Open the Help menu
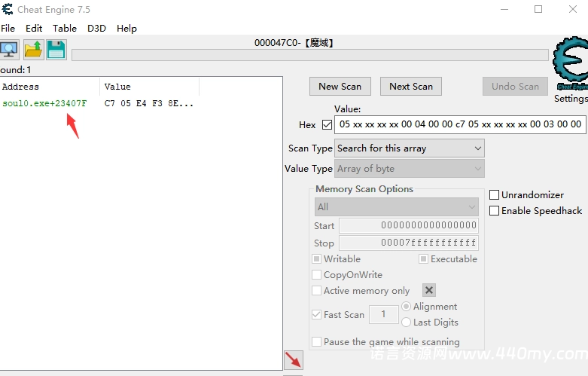Screen dimensions: 588x376 pos(126,28)
